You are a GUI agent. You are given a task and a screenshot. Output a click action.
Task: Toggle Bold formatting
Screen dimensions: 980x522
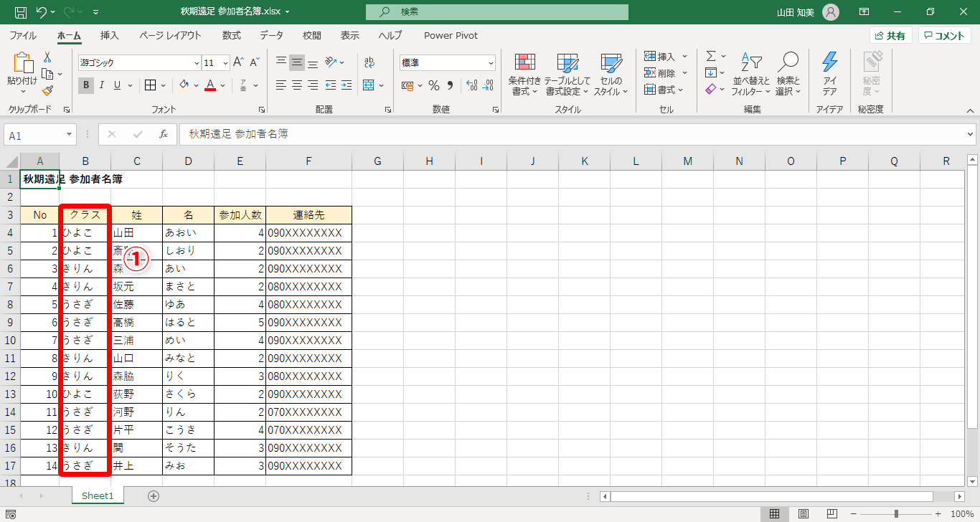(86, 85)
